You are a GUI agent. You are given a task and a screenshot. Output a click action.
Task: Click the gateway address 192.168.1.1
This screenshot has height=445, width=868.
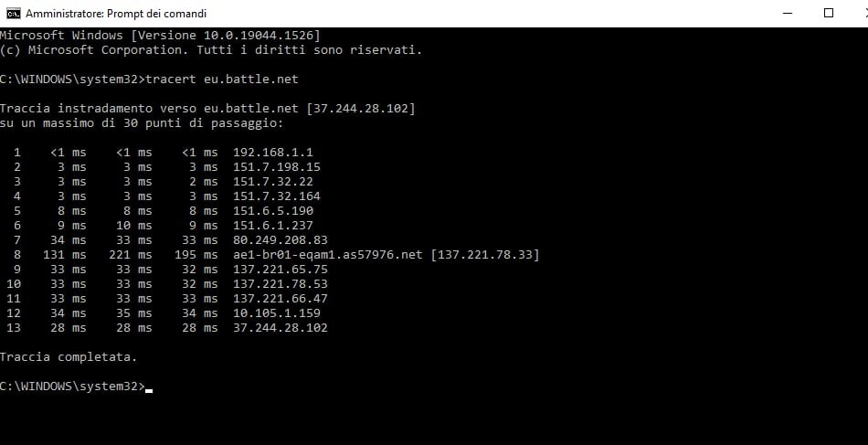point(273,153)
